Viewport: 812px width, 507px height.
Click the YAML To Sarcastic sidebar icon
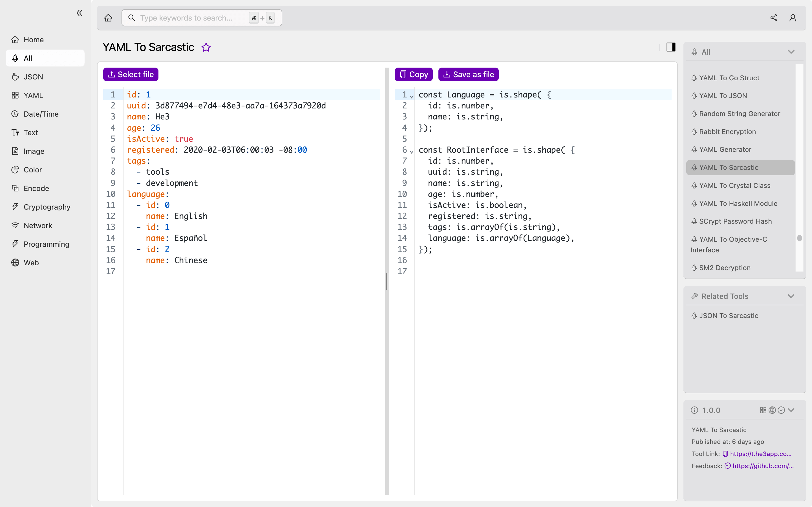[694, 168]
